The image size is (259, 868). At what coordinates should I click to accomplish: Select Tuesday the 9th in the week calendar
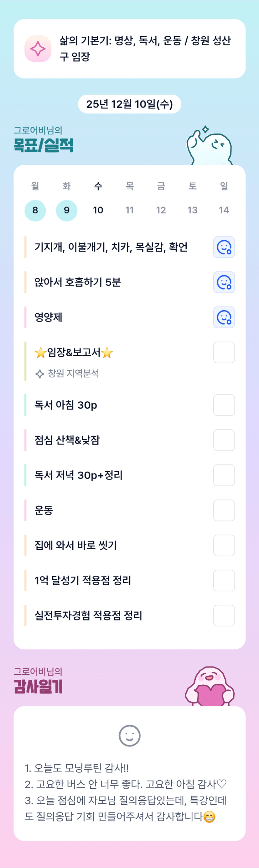pos(67,210)
